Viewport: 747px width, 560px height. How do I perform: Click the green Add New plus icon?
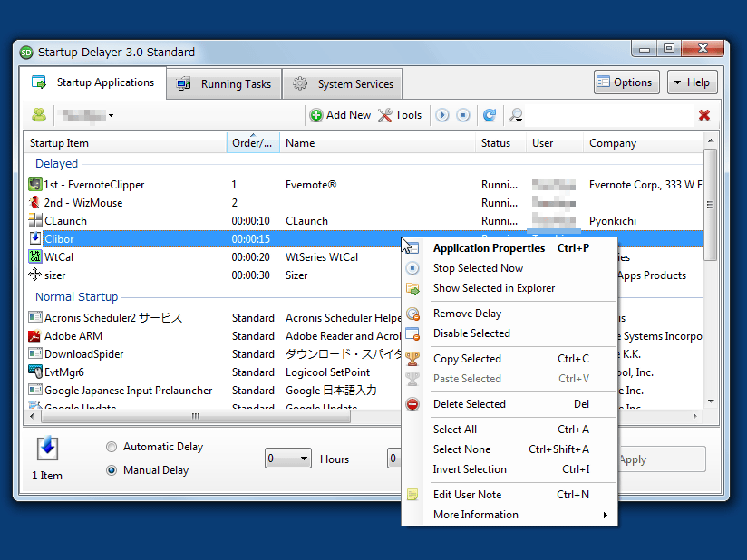(x=315, y=115)
